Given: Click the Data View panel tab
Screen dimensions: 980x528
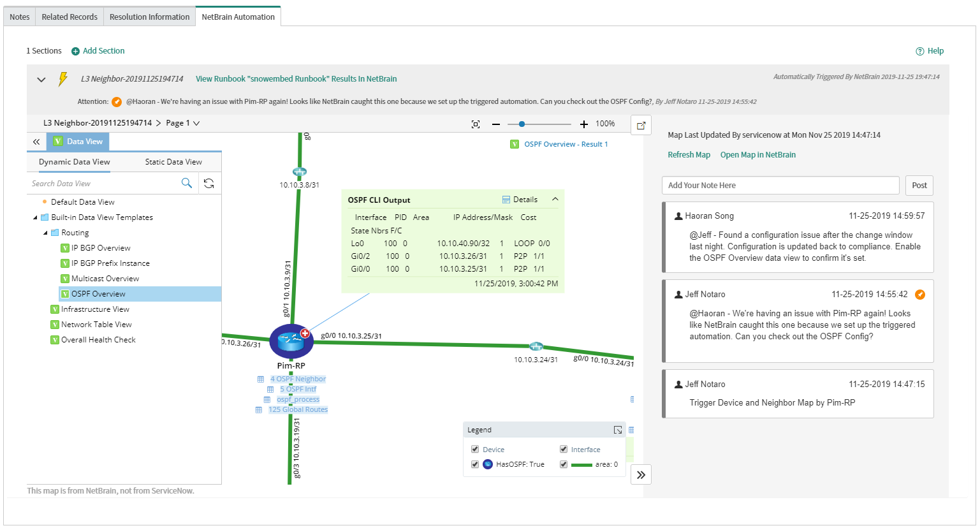Looking at the screenshot, I should [78, 142].
